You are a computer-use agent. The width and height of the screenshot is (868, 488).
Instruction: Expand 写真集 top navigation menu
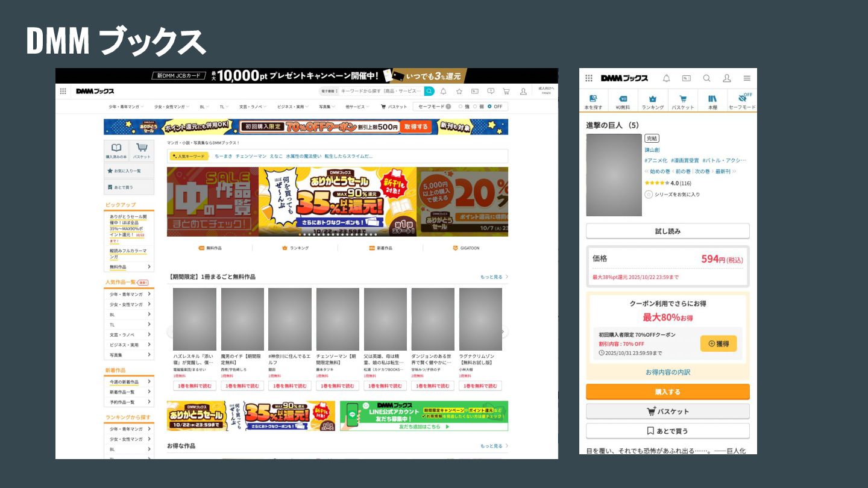click(327, 107)
